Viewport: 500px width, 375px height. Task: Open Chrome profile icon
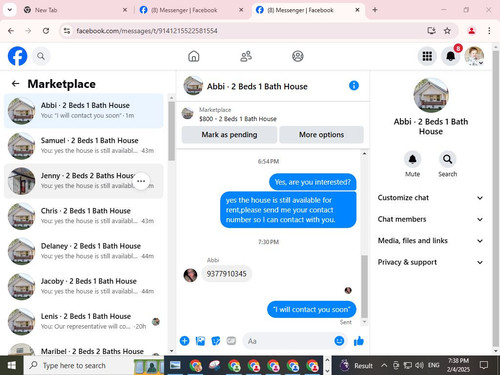(471, 31)
